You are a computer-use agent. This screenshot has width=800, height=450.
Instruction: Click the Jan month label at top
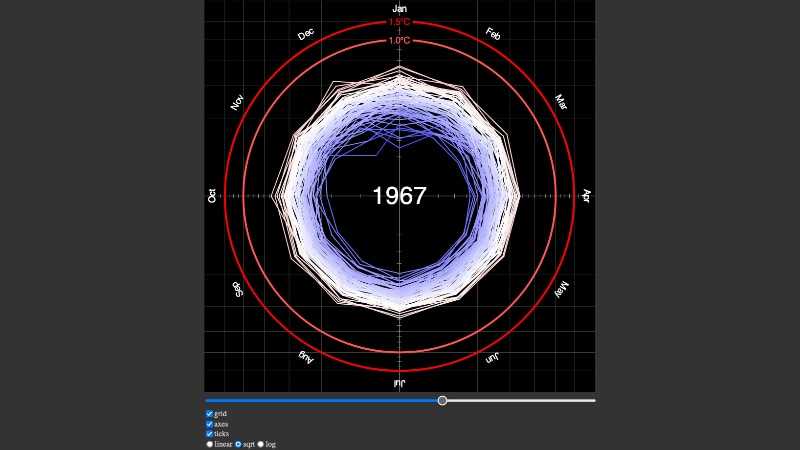[399, 8]
